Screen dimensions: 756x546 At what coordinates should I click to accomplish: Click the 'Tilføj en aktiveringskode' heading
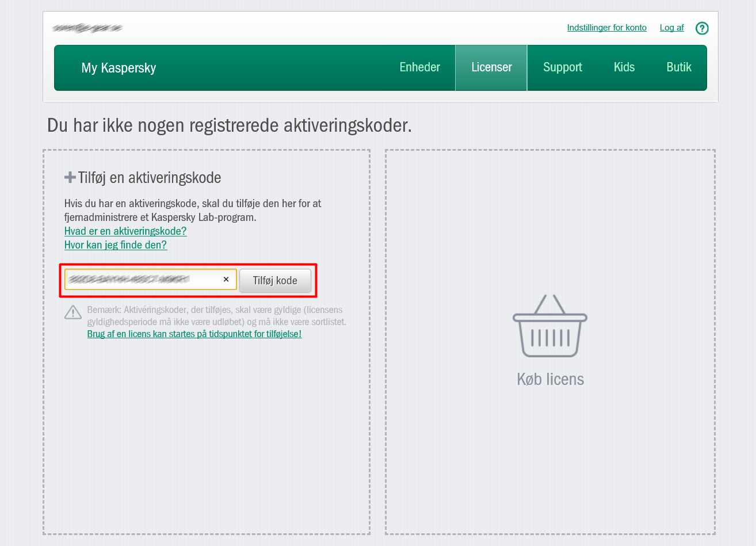click(150, 178)
